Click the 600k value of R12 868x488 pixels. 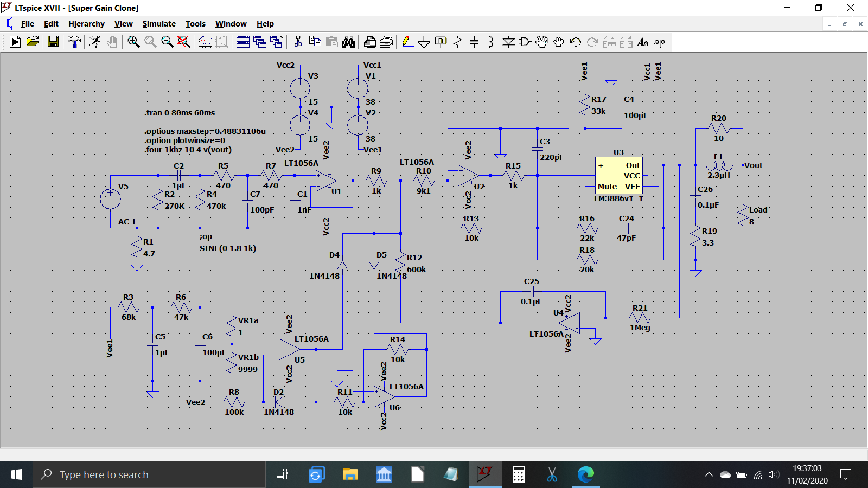coord(417,269)
